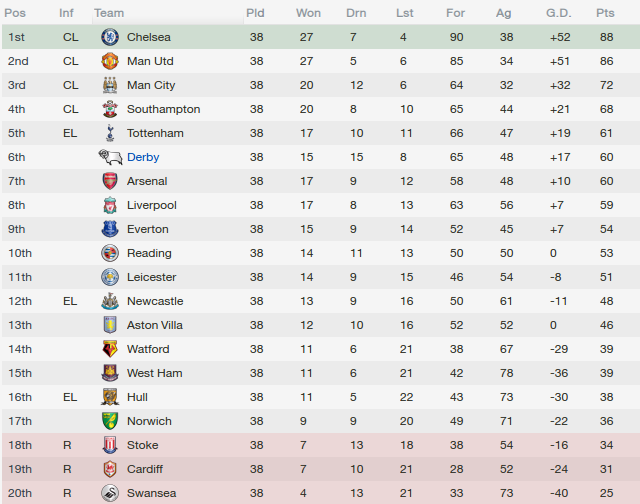Screen dimensions: 640x504
Task: Click the Team column header
Action: 109,13
